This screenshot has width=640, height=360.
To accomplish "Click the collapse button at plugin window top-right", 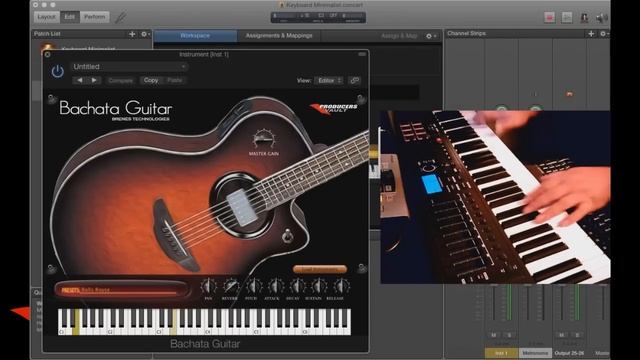I will (x=362, y=54).
